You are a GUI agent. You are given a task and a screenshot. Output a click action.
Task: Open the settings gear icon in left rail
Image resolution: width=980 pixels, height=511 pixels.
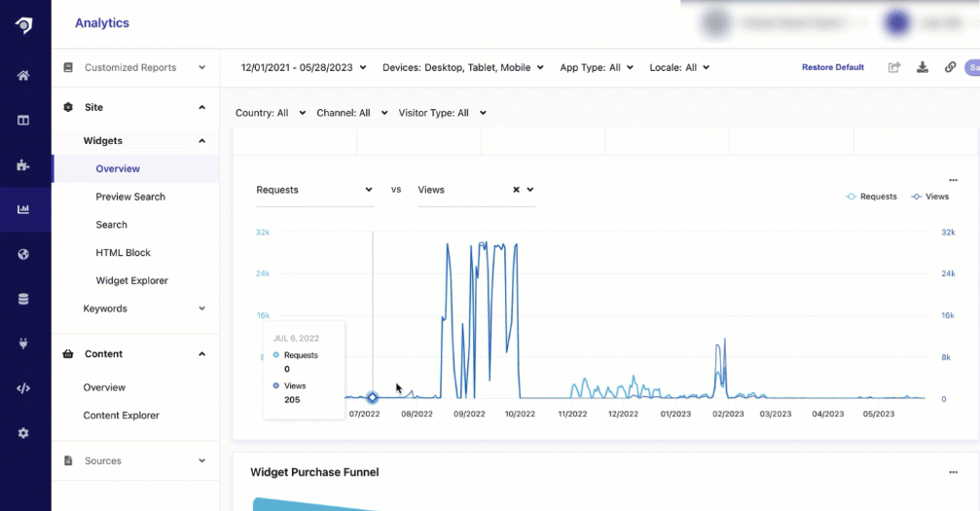tap(23, 433)
